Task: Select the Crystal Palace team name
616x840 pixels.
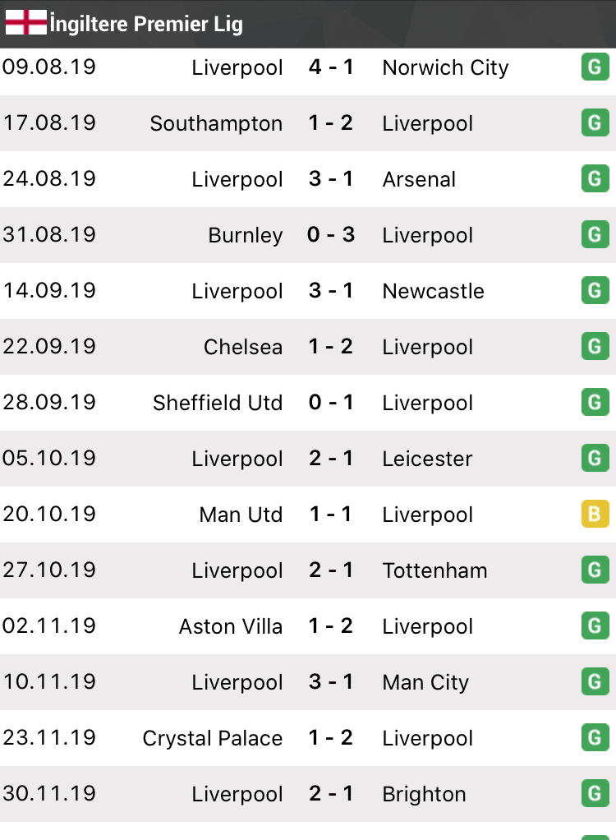Action: click(213, 738)
